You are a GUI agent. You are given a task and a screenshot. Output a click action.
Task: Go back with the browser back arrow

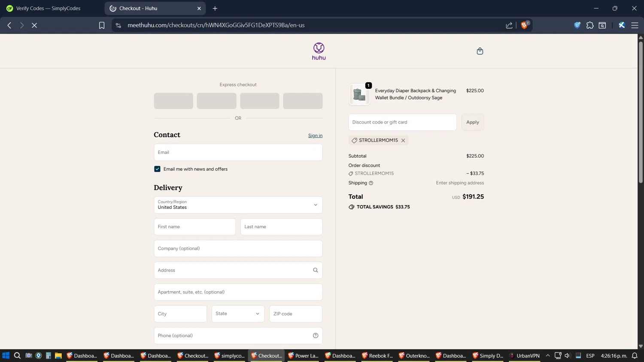click(9, 25)
